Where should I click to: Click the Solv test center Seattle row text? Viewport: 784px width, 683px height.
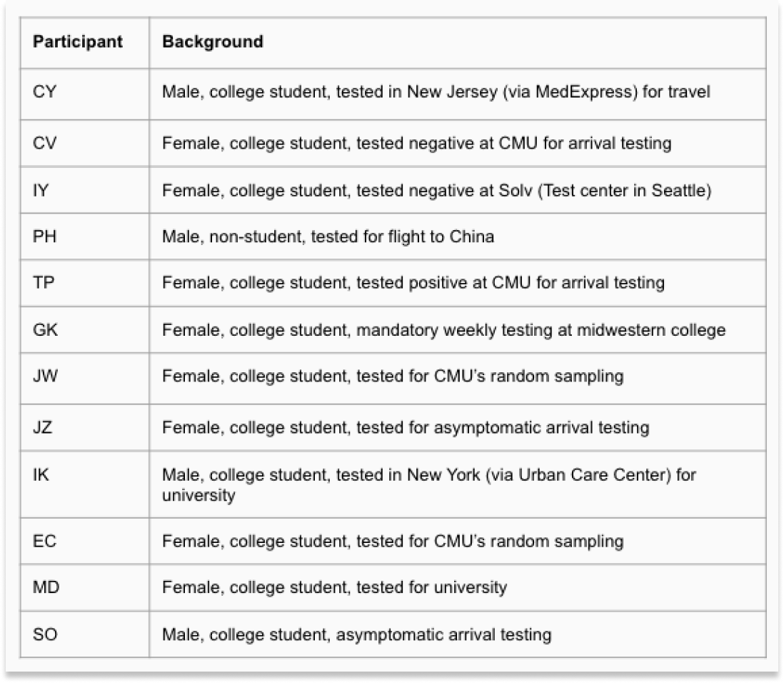coord(436,189)
